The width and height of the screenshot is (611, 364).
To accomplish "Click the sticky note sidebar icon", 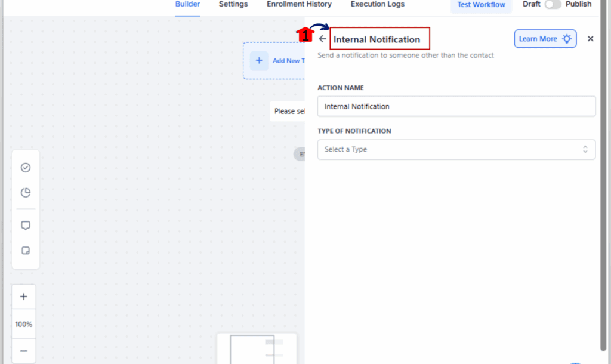I will pos(26,250).
